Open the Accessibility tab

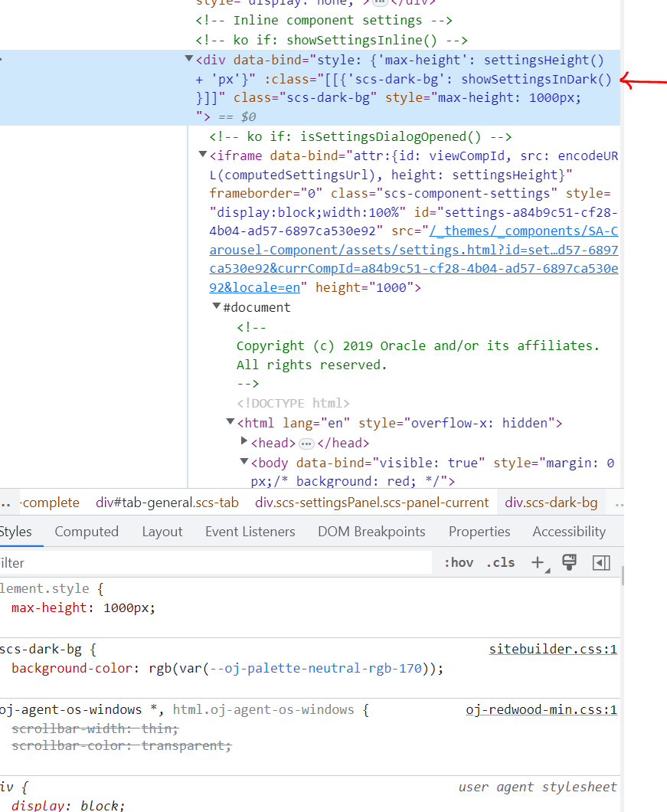[569, 532]
